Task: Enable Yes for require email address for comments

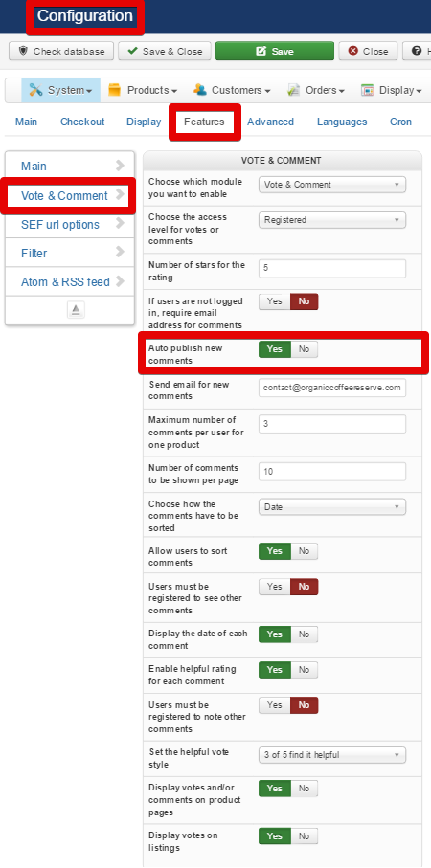Action: pos(275,301)
